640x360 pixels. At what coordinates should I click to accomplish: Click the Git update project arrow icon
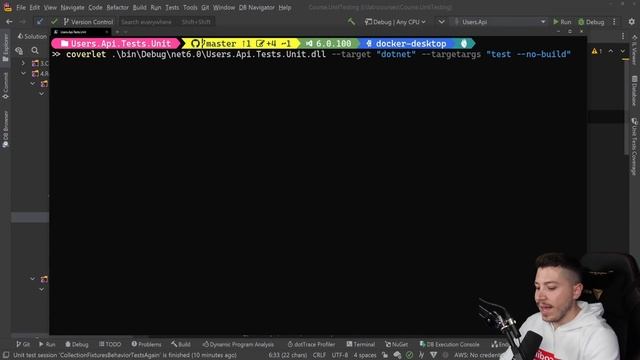click(39, 22)
